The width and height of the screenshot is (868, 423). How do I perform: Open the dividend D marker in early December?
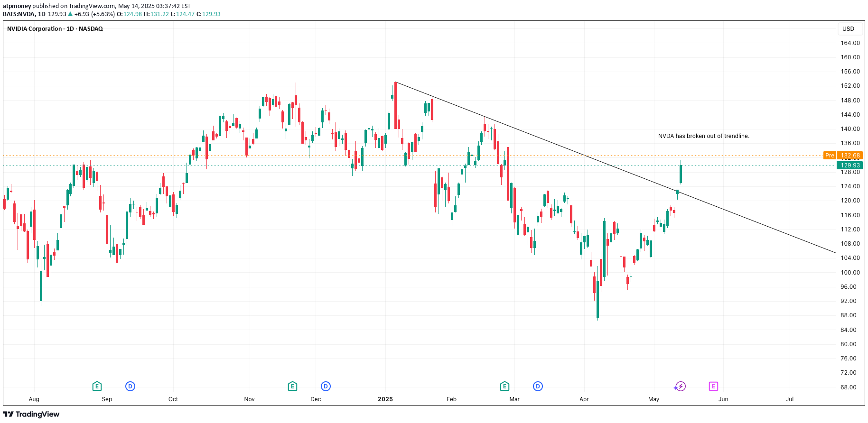click(x=326, y=386)
